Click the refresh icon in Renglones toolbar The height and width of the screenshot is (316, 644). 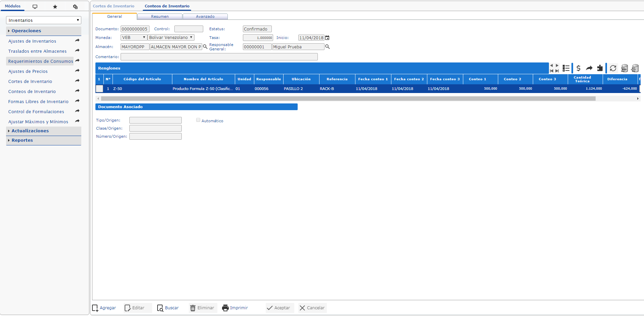pos(613,68)
